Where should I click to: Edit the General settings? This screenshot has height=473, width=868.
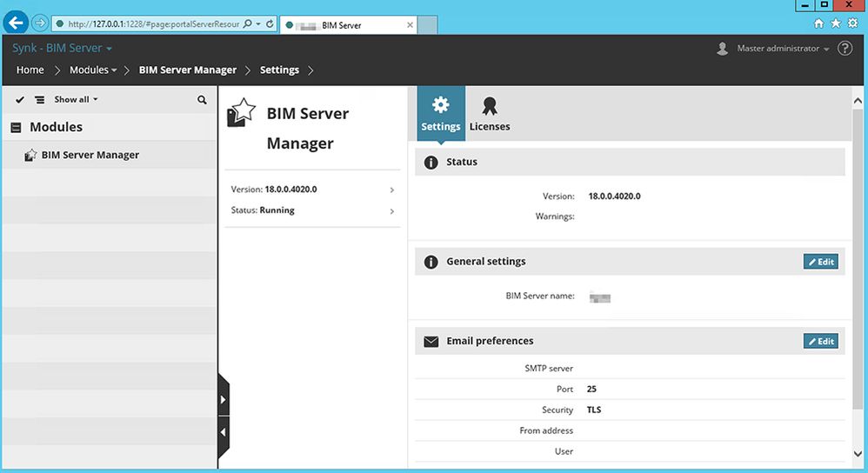[821, 263]
